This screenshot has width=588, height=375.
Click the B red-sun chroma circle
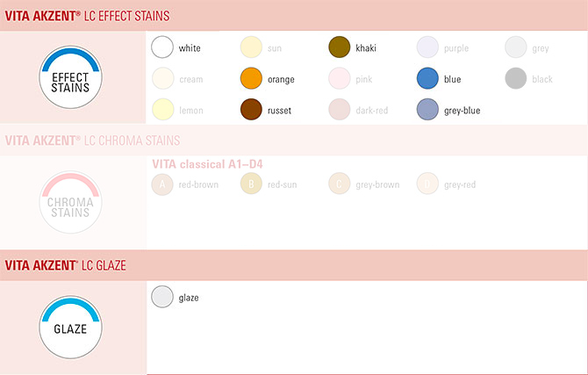[251, 184]
